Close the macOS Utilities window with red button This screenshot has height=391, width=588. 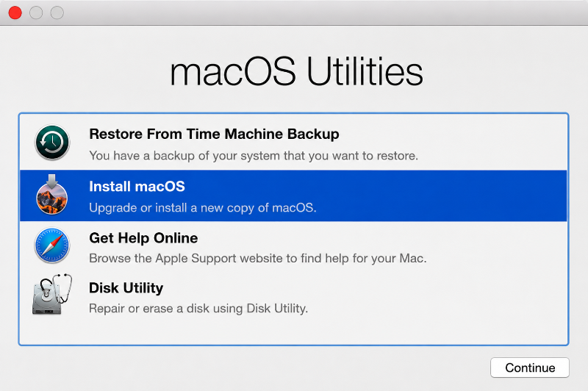click(x=15, y=12)
